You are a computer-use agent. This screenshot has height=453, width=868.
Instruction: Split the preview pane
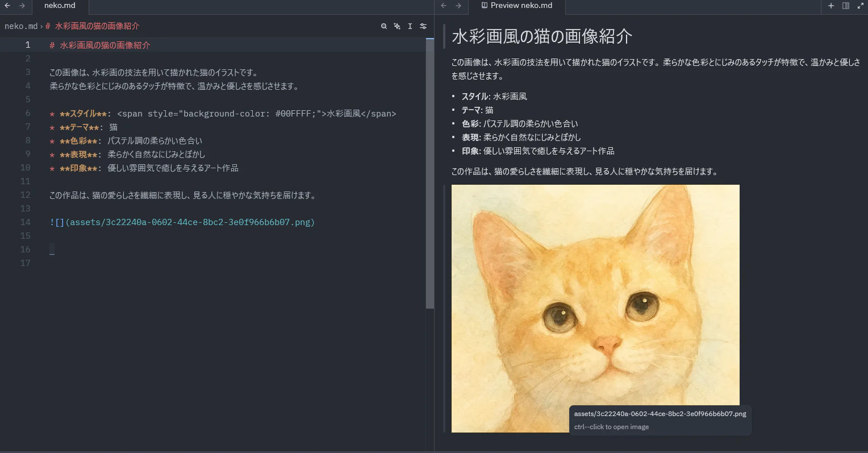(846, 6)
